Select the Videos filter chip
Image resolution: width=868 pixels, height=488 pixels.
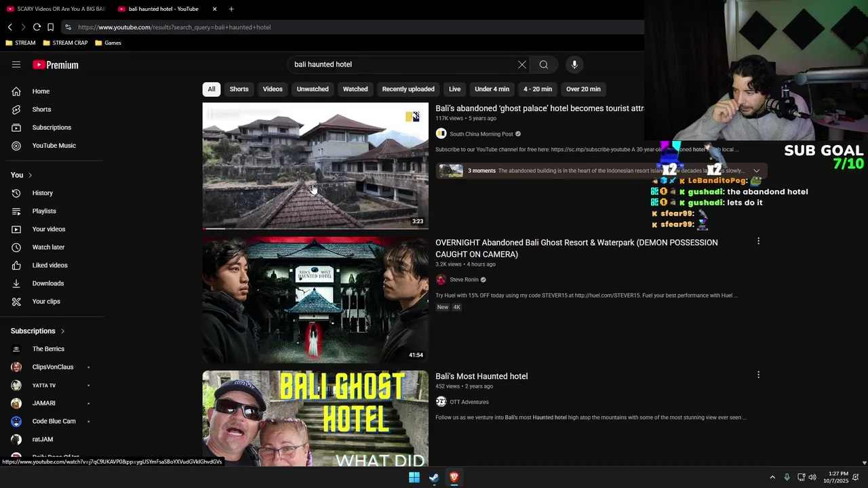[x=273, y=89]
